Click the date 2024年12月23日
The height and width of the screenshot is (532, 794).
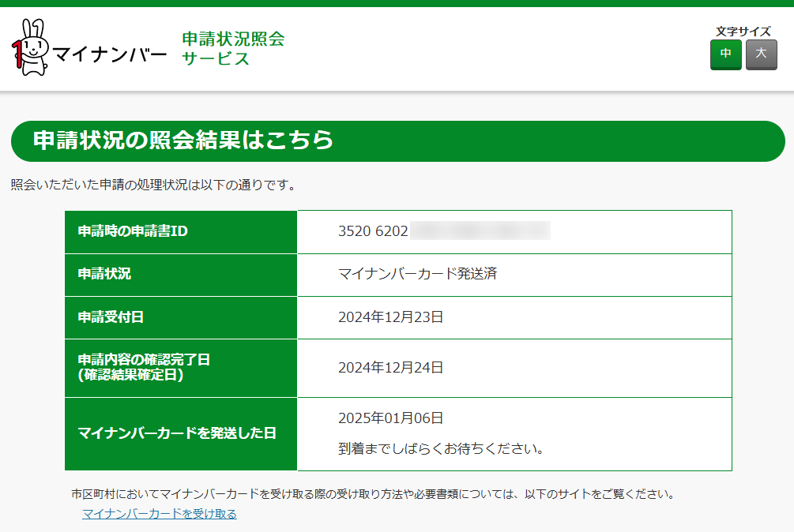[391, 317]
